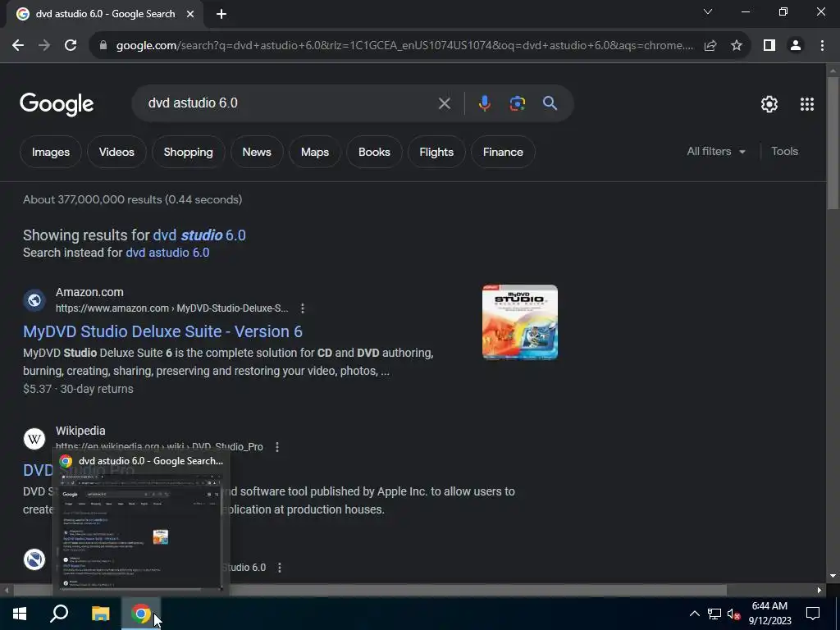Switch to the Maps filter
The height and width of the screenshot is (630, 840).
[x=315, y=152]
